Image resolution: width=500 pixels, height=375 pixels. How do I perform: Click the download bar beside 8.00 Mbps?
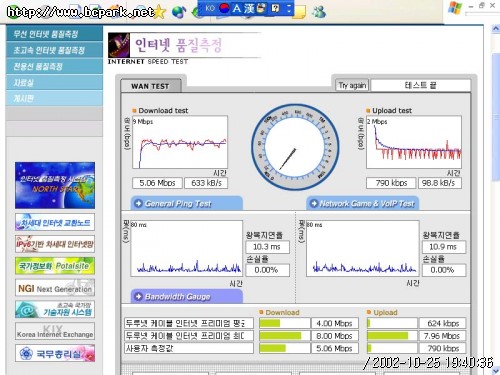[x=285, y=336]
